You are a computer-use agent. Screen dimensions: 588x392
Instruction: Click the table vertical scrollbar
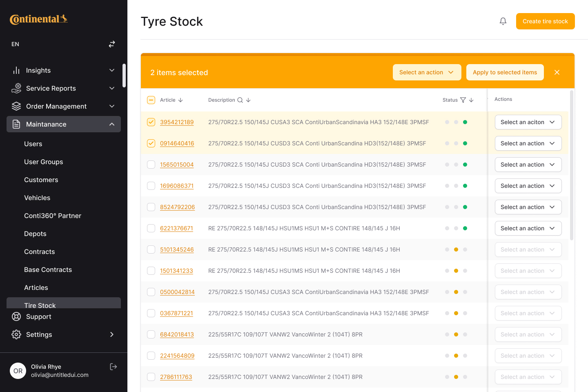[572, 165]
